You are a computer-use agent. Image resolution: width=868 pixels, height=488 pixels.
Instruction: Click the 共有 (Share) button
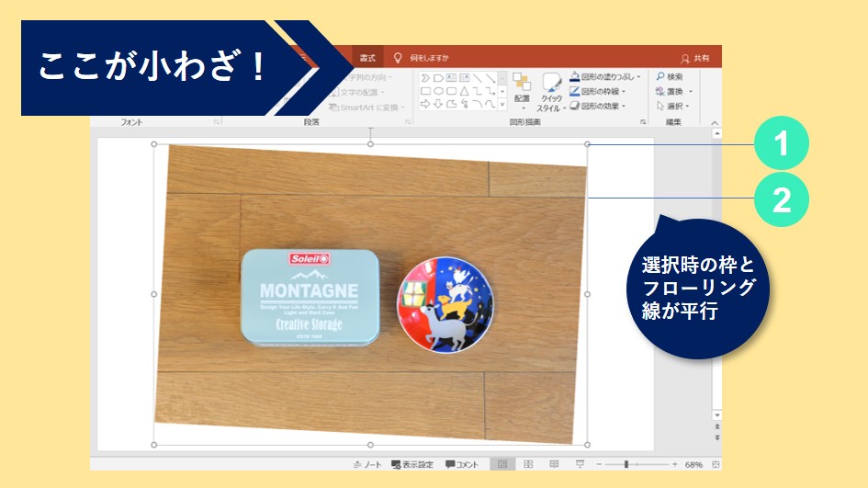695,58
